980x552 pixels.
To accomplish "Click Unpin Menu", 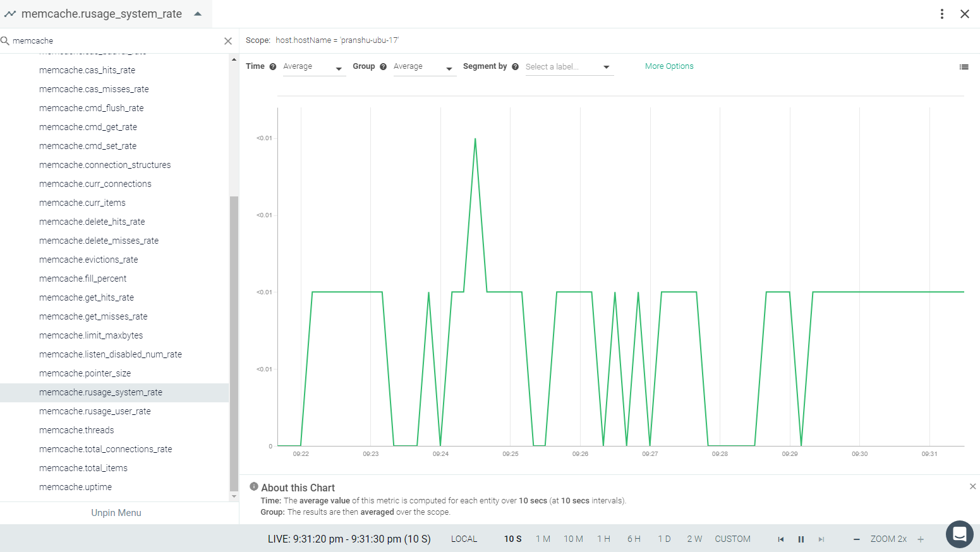I will pyautogui.click(x=116, y=513).
